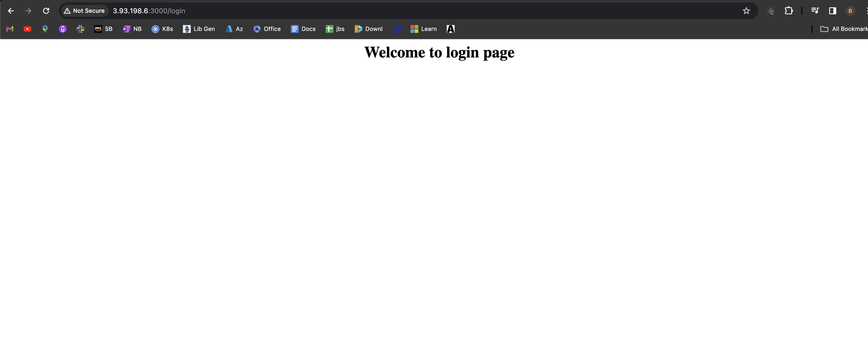The width and height of the screenshot is (868, 348).
Task: Open the media controls music-note icon
Action: [815, 11]
